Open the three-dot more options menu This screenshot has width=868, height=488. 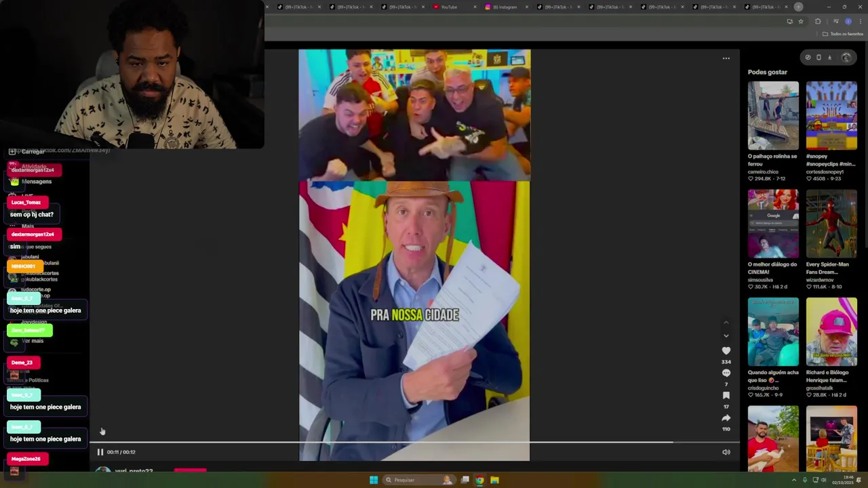pos(726,58)
